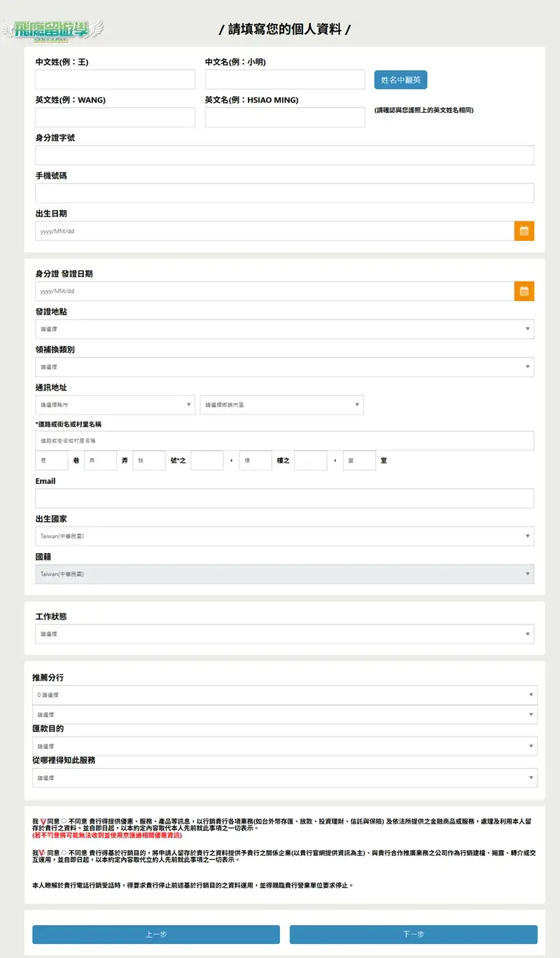560x958 pixels.
Task: Open the 從哪裡得知此服務 dropdown
Action: click(x=283, y=777)
